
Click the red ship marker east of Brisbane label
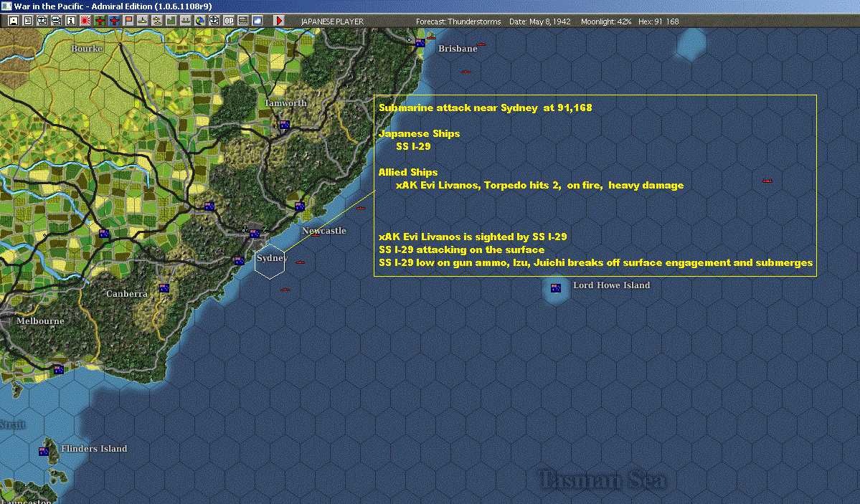[x=481, y=44]
